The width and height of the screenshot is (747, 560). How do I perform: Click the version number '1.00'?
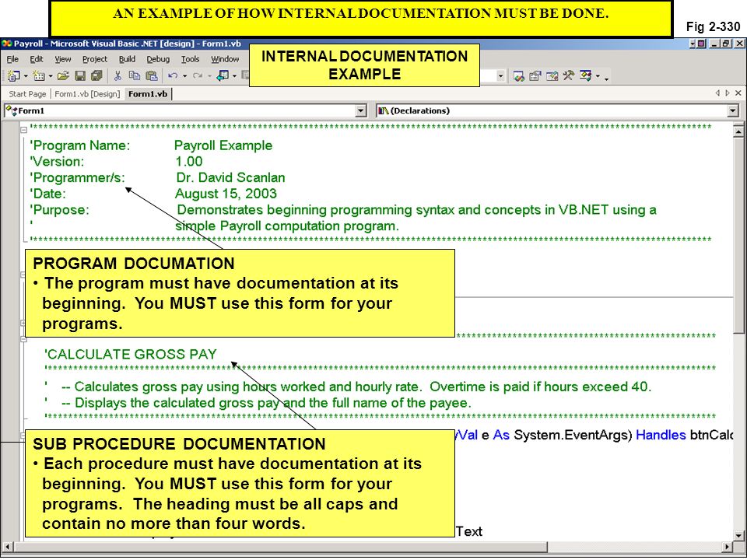pos(189,162)
